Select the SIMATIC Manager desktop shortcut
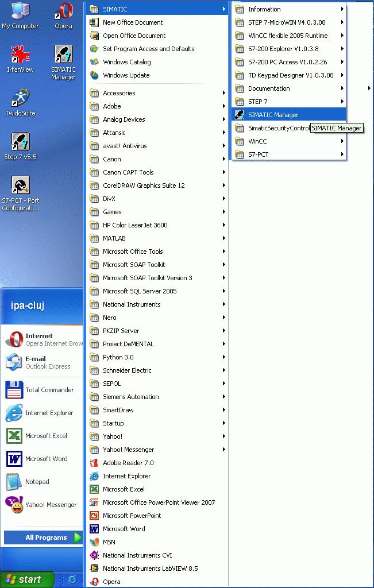Viewport: 374px width, 588px height. (x=63, y=63)
